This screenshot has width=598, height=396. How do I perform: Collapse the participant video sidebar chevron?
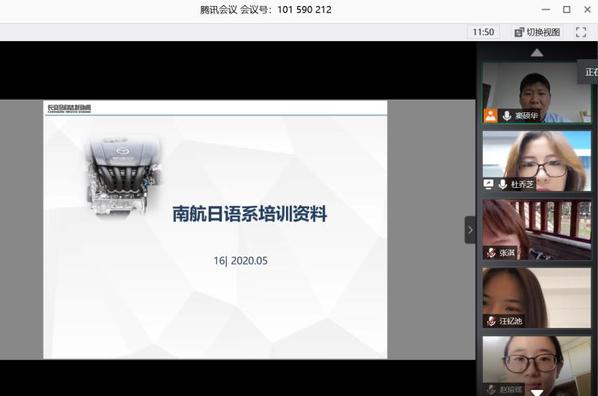pos(470,230)
